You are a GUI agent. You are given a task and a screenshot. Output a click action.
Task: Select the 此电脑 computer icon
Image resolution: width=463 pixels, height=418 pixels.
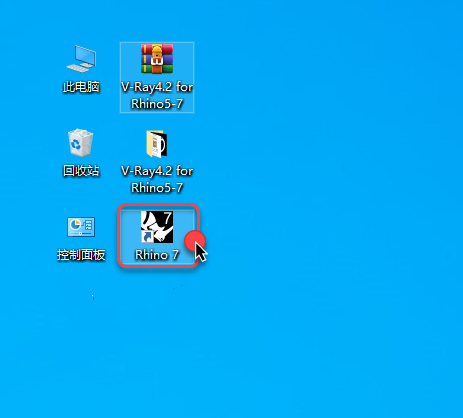pos(81,59)
